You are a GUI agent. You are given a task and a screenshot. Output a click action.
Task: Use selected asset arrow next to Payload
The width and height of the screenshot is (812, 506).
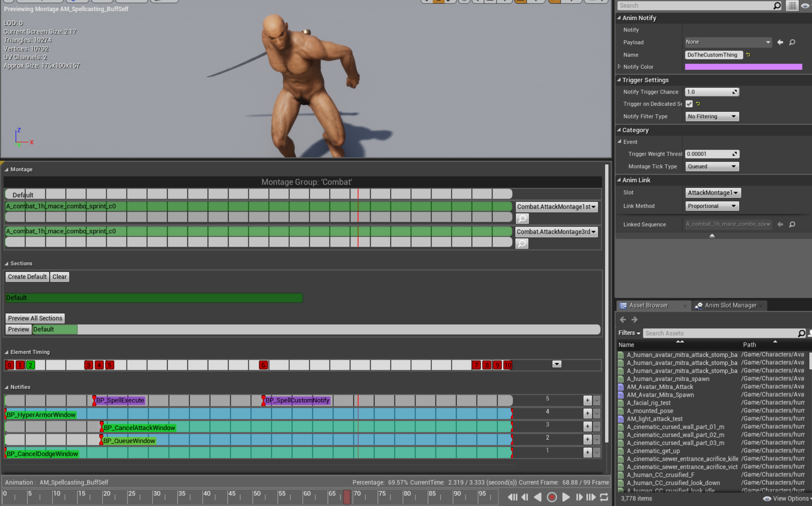coord(780,42)
